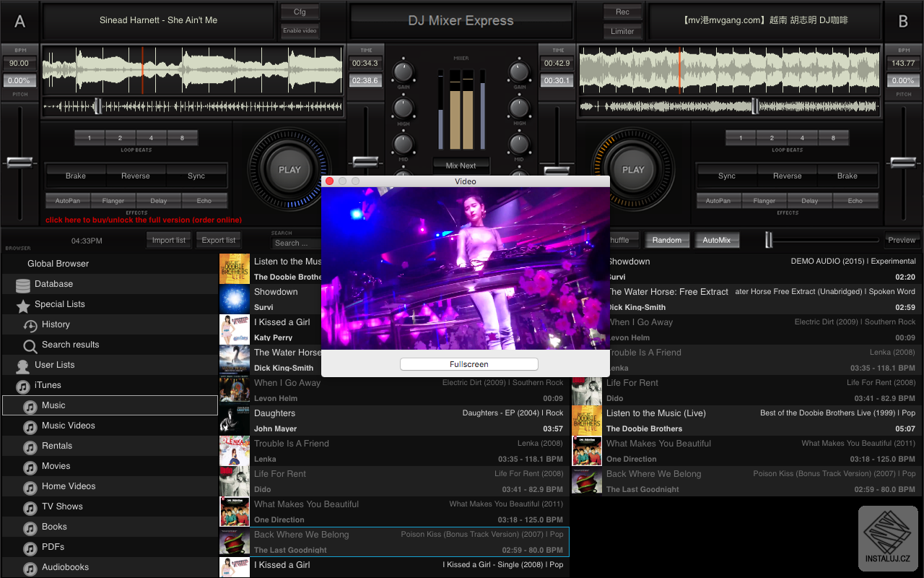Click the Import list button
Image resolution: width=924 pixels, height=578 pixels.
168,239
